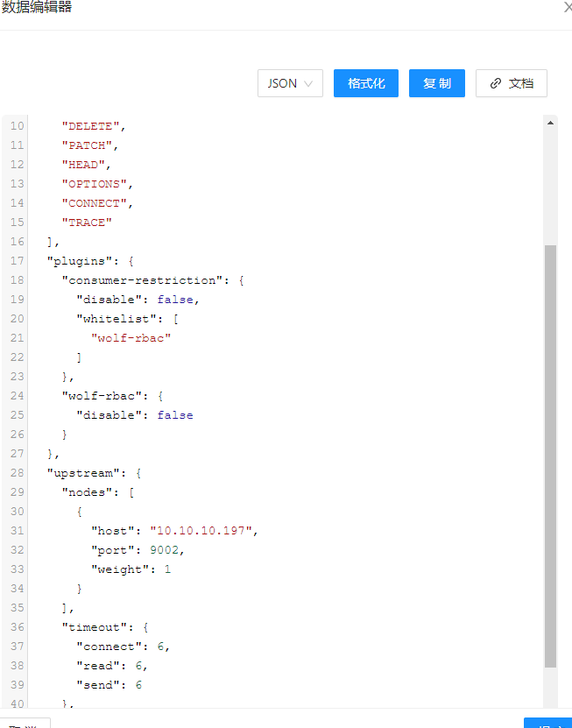Click the "timeout" key on line 36
The height and width of the screenshot is (728, 572).
(95, 628)
